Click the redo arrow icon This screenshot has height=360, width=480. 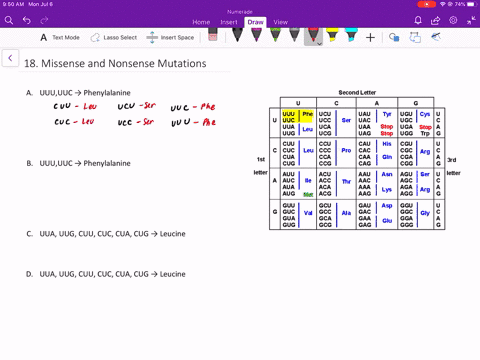(44, 21)
